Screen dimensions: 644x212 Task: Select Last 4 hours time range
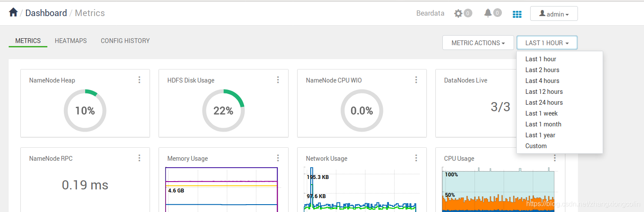(560, 81)
